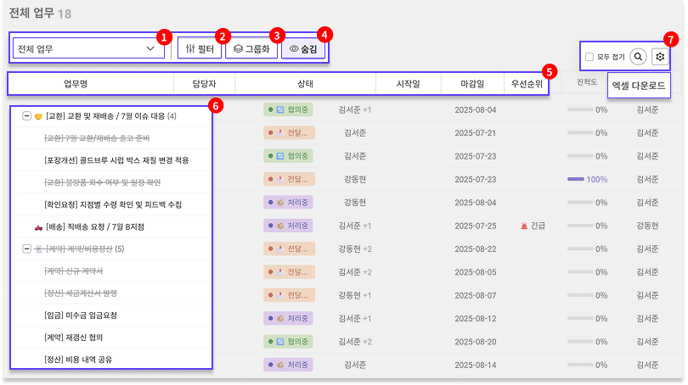Image resolution: width=688 pixels, height=385 pixels.
Task: Click the 진척도 column header
Action: (x=587, y=82)
